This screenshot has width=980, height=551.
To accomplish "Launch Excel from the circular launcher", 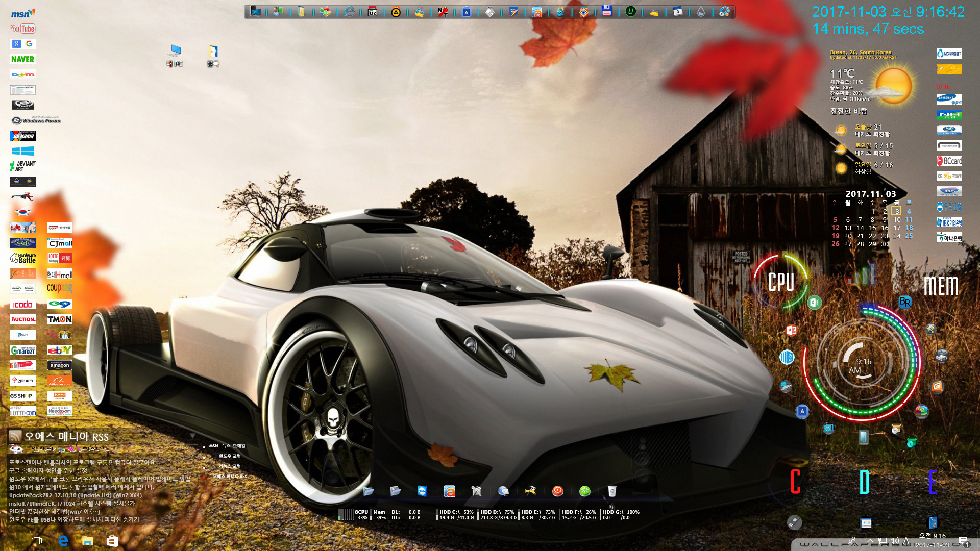I will [815, 303].
